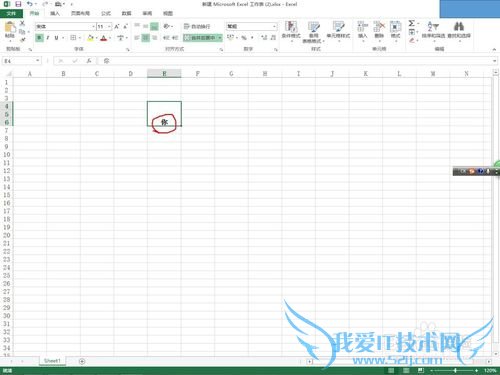
Task: Expand the Merge and Center dropdown arrow
Action: (x=220, y=38)
